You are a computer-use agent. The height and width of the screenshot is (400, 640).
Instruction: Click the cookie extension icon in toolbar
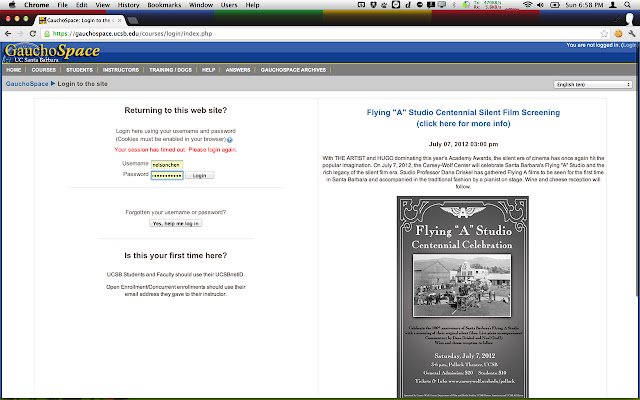point(618,34)
